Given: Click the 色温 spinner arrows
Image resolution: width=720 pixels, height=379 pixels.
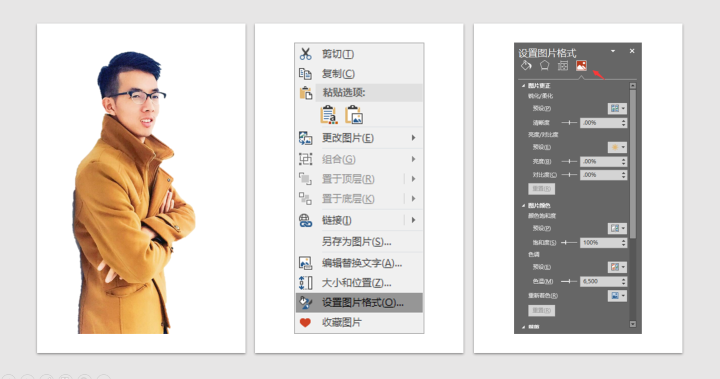Looking at the screenshot, I should click(624, 281).
